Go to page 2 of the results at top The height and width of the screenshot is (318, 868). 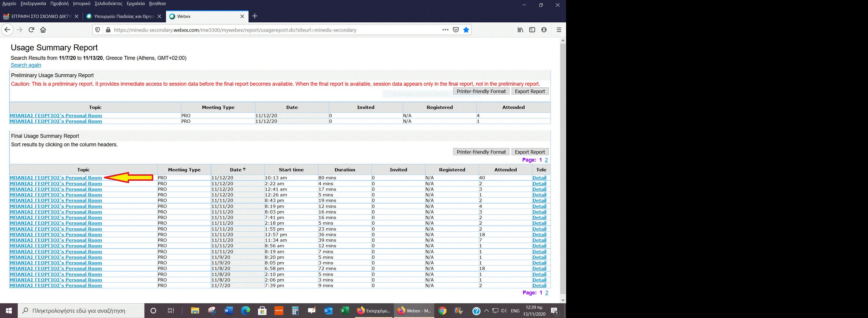point(546,160)
